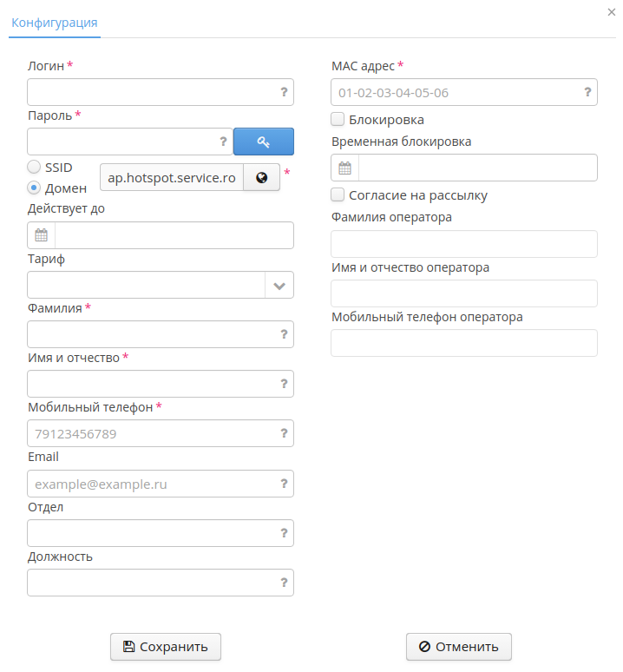Click the key icon to generate password
Viewport: 623px width, 672px height.
(x=264, y=142)
